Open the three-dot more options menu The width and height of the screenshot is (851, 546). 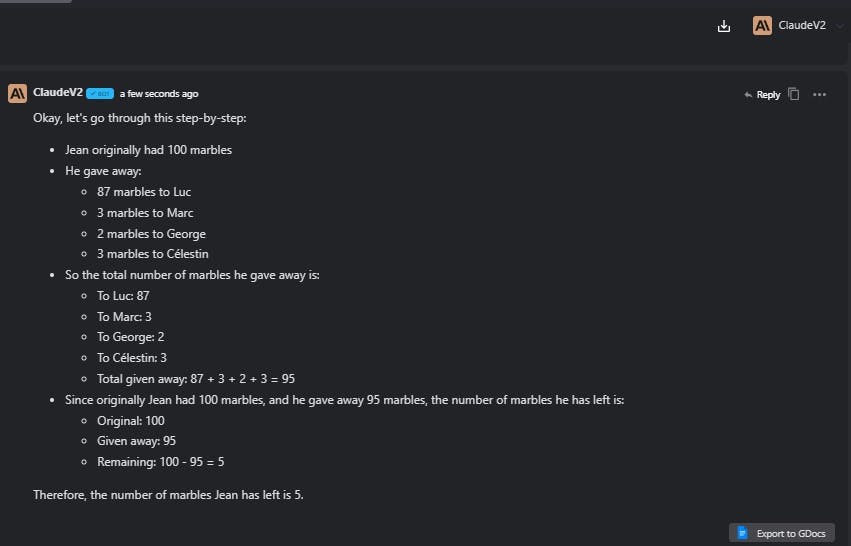tap(820, 94)
